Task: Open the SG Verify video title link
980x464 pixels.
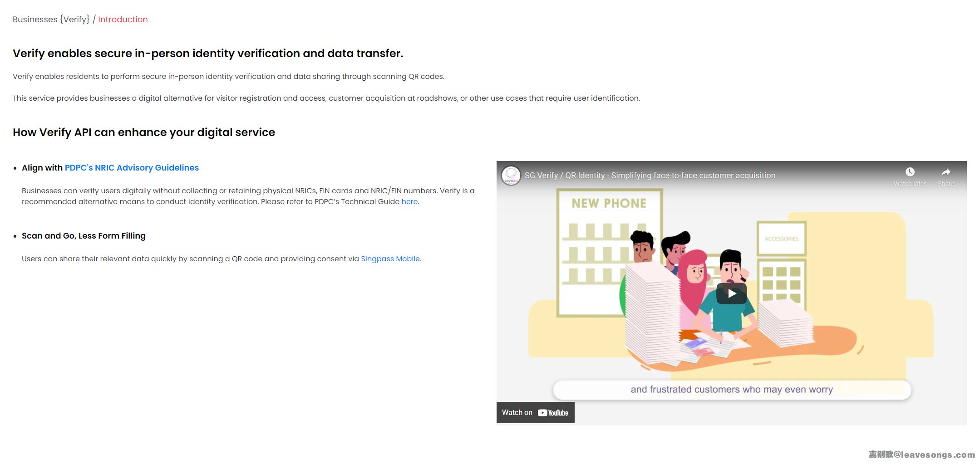Action: tap(650, 176)
